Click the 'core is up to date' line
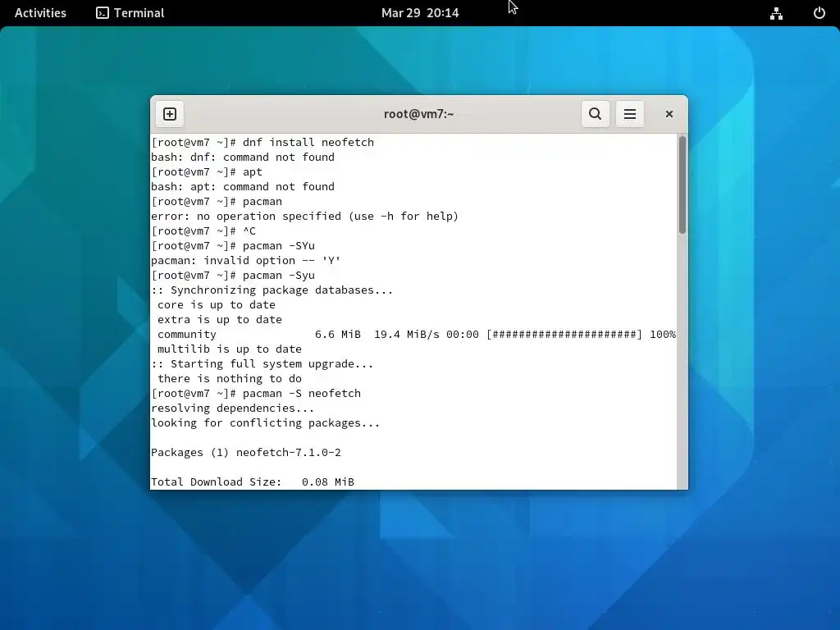Image resolution: width=840 pixels, height=630 pixels. click(x=217, y=305)
